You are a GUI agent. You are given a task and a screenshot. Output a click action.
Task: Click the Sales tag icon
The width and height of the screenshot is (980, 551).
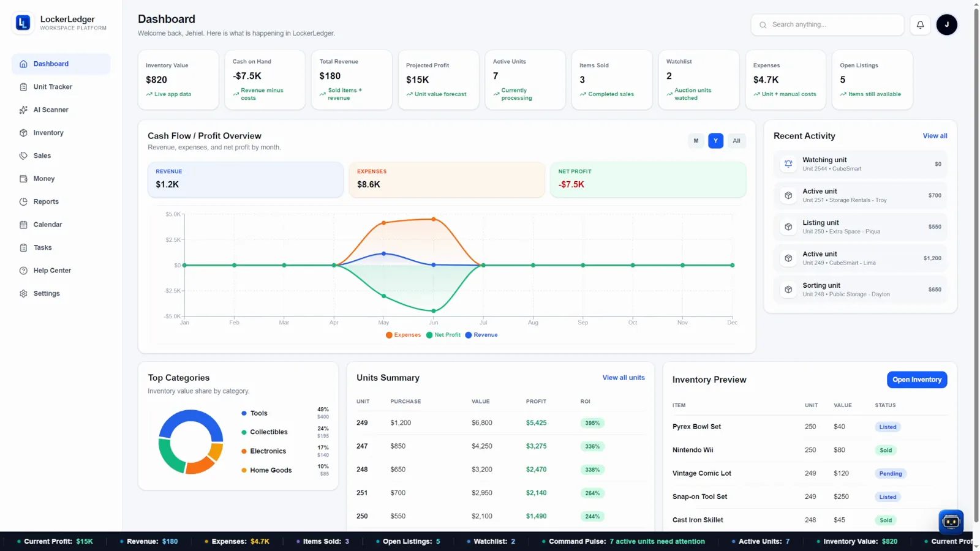(23, 156)
